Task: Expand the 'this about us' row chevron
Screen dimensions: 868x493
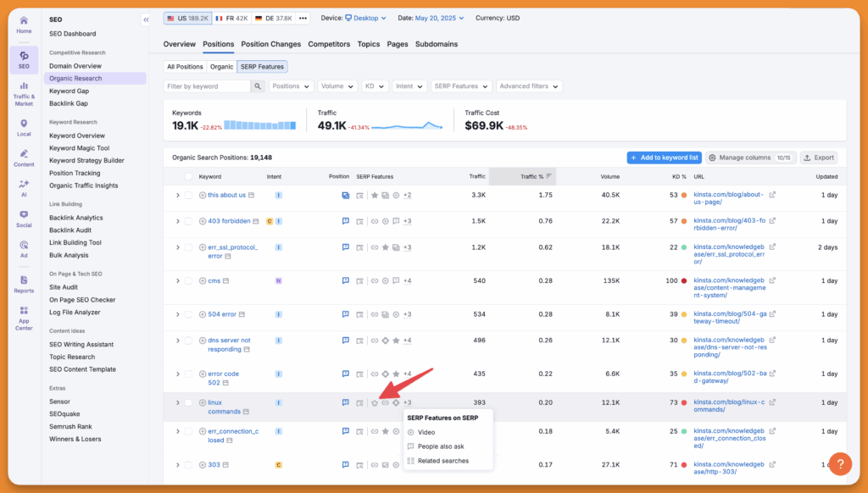Action: (178, 196)
